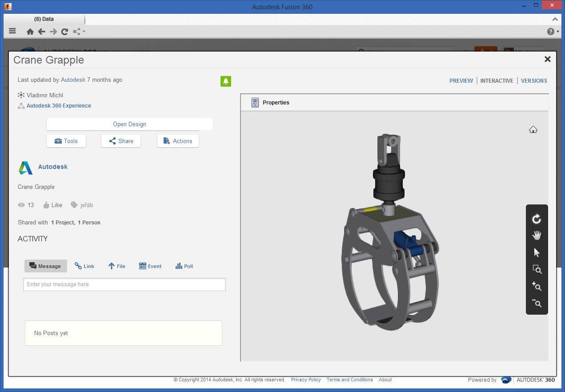Select the File activity tab
This screenshot has width=565, height=392.
click(x=117, y=266)
